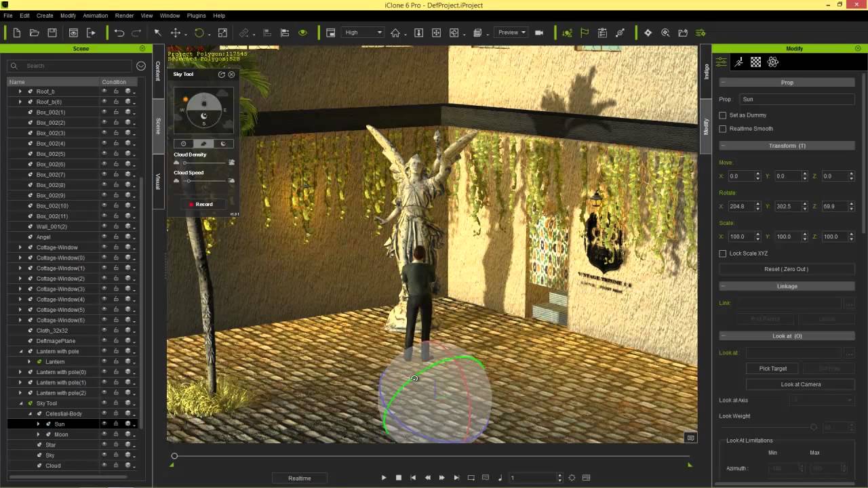Image resolution: width=868 pixels, height=488 pixels.
Task: Open project using the folder icon
Action: point(34,33)
